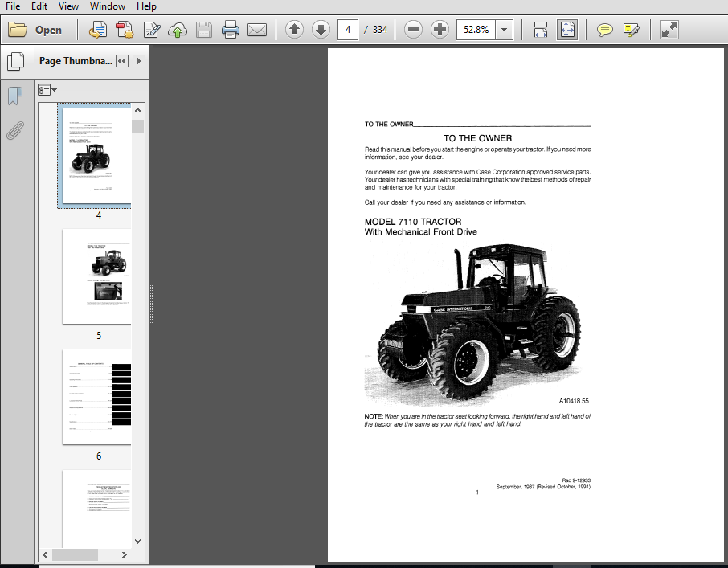This screenshot has width=728, height=568.
Task: Click thumbnail scrollbar down arrow
Action: [138, 541]
